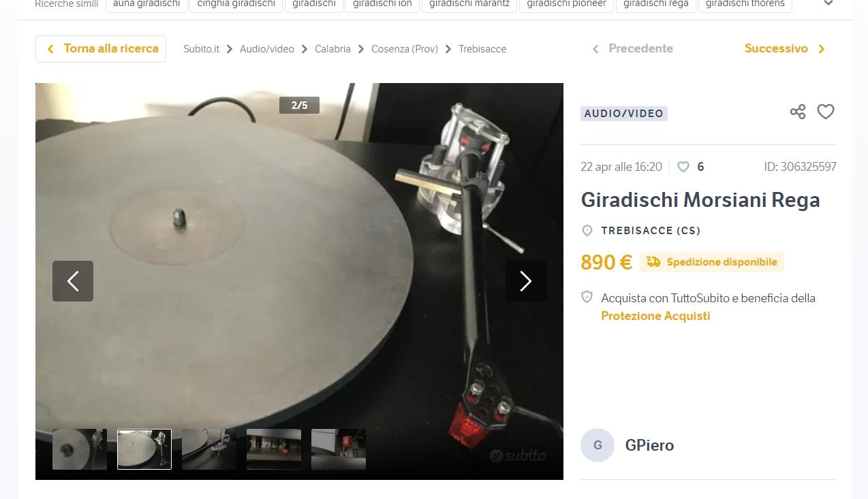Click Precedente listing link
This screenshot has width=868, height=499.
[632, 48]
